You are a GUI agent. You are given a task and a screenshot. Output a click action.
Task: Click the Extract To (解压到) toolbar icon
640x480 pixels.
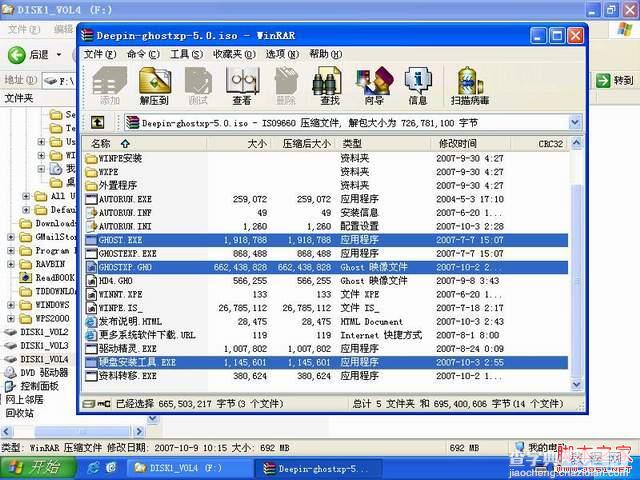(154, 86)
